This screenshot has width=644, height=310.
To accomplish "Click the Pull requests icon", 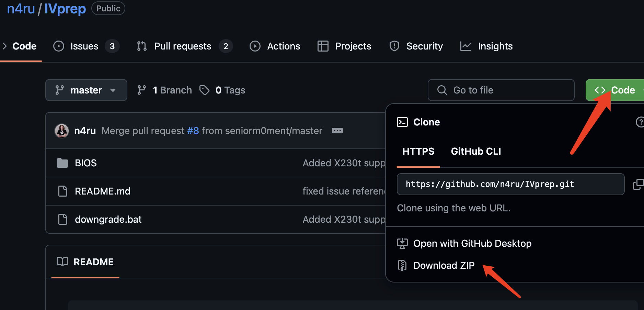I will point(142,46).
